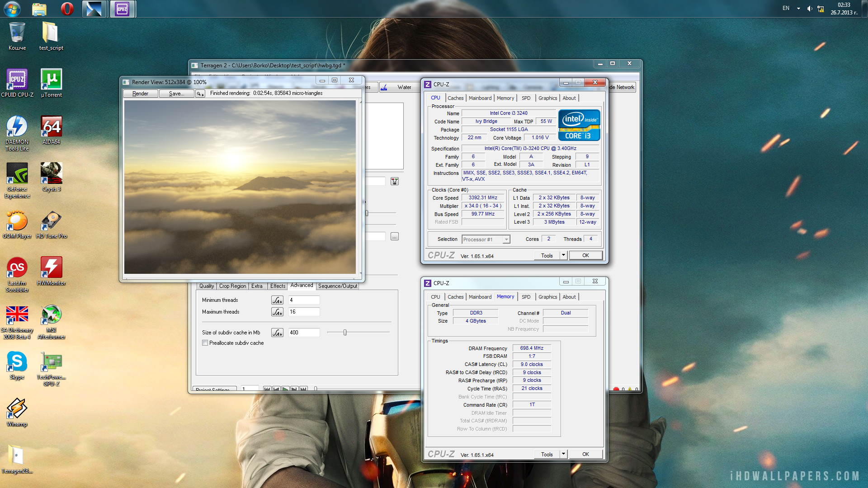The image size is (868, 488).
Task: Click the zoom magnifier in Render View
Action: click(200, 94)
